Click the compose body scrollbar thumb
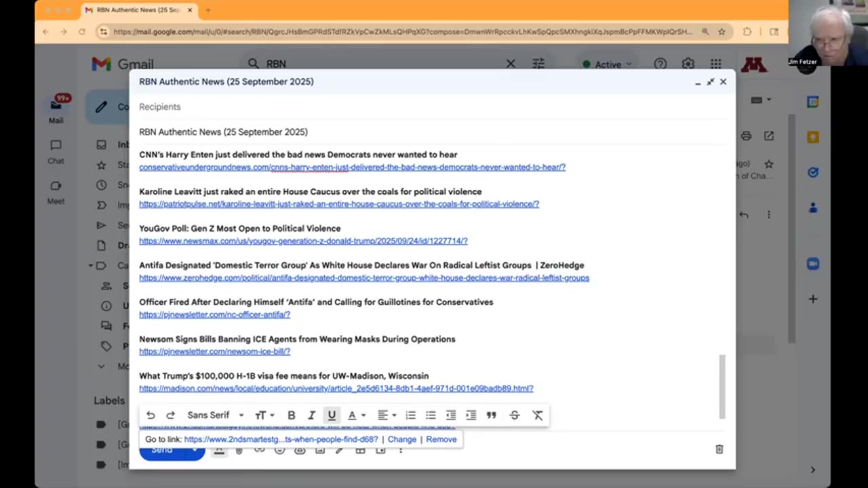868x488 pixels. tap(722, 386)
